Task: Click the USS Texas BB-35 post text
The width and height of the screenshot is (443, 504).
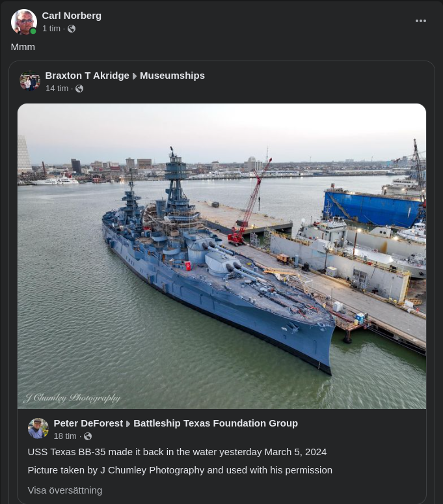Action: [x=177, y=452]
